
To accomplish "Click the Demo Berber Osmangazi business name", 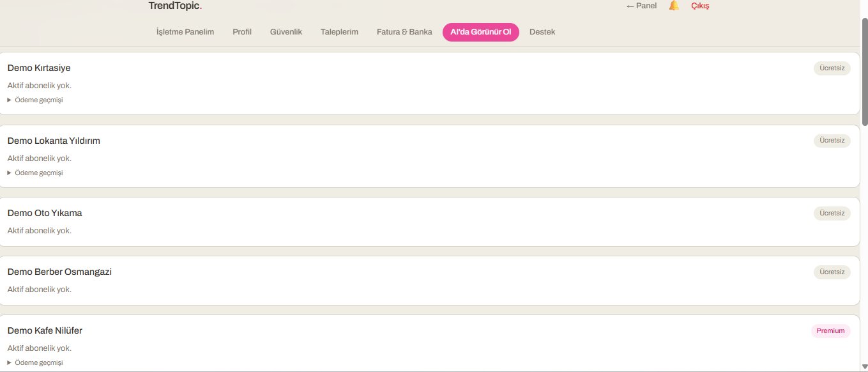I will click(59, 272).
